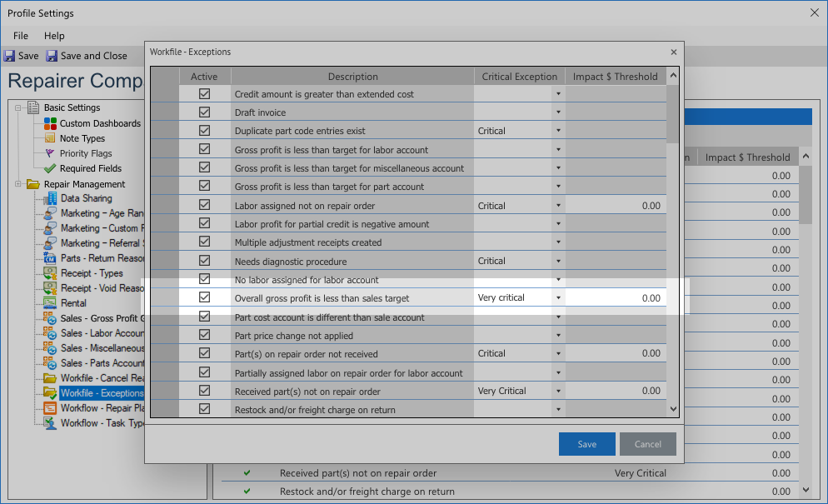This screenshot has width=828, height=504.
Task: Click the Rental tree icon
Action: coord(51,303)
